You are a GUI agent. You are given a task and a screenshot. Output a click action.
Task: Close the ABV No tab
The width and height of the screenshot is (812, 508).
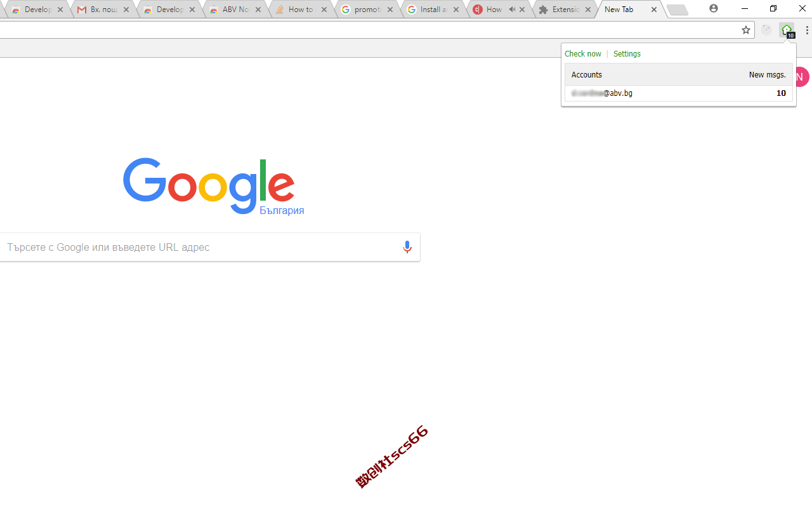click(258, 10)
